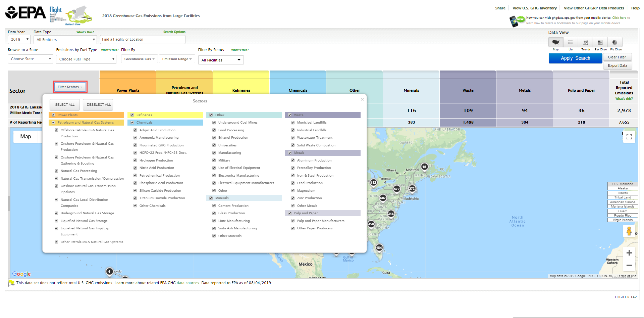Viewport: 644px width, 318px height.
Task: Open the Pie Chart view icon
Action: point(615,42)
